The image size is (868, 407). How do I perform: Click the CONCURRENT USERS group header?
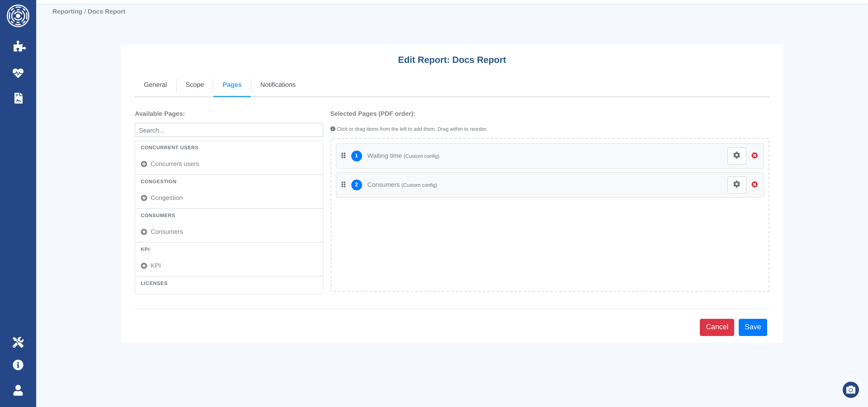pos(170,148)
